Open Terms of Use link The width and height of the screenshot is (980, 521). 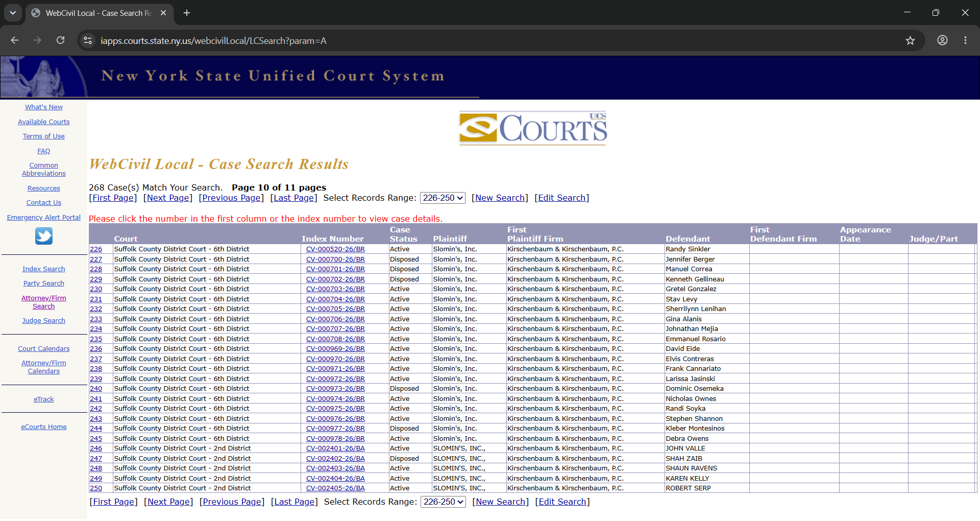44,136
